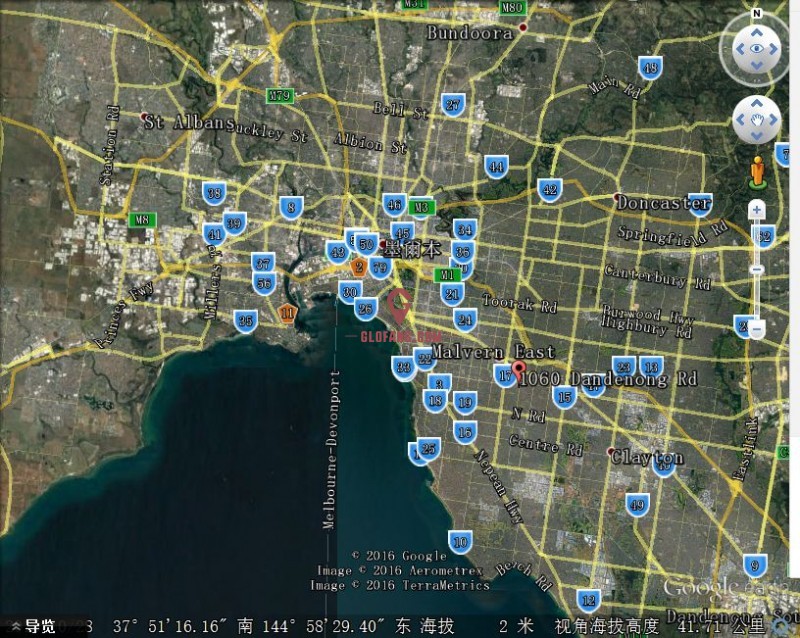The image size is (800, 638).
Task: Open blue placemark number 8
Action: pyautogui.click(x=290, y=208)
